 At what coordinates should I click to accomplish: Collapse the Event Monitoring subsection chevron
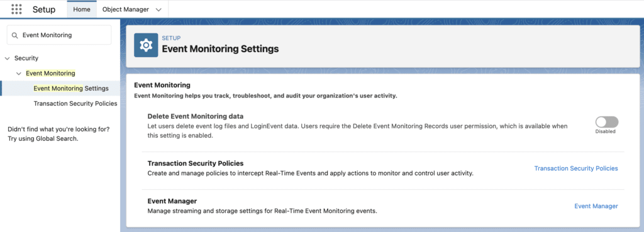18,74
